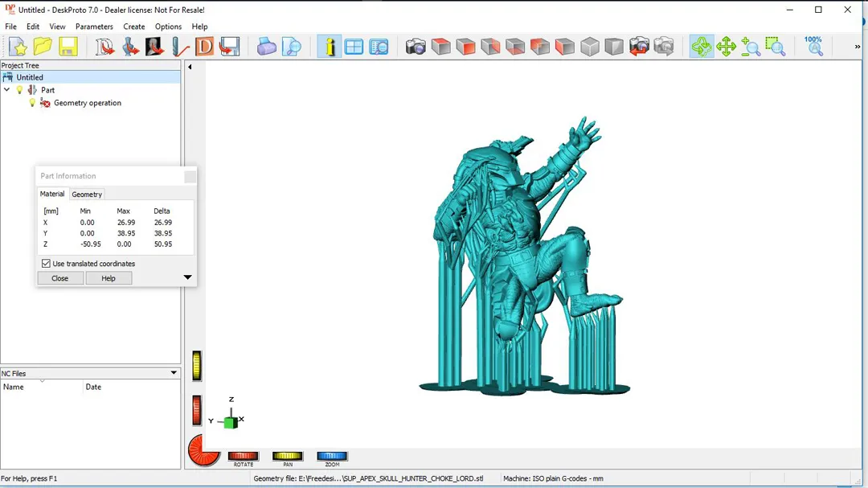
Task: Click the Close button in Part Information
Action: tap(60, 278)
